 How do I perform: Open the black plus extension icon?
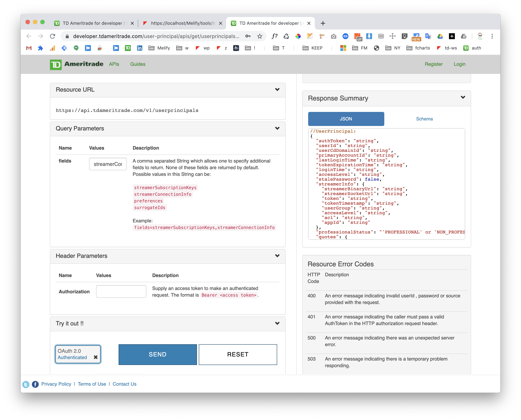[452, 36]
